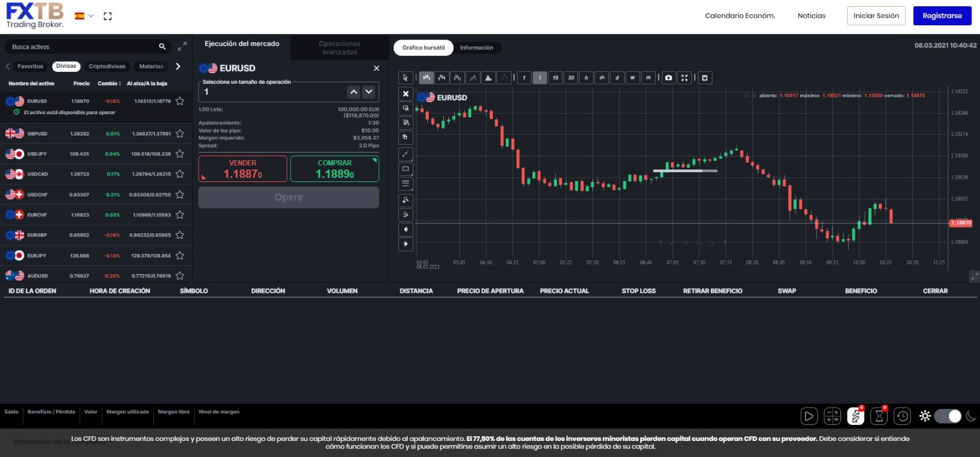Screen dimensions: 980x457
Task: Add USDCAD to favorites
Action: (x=180, y=174)
